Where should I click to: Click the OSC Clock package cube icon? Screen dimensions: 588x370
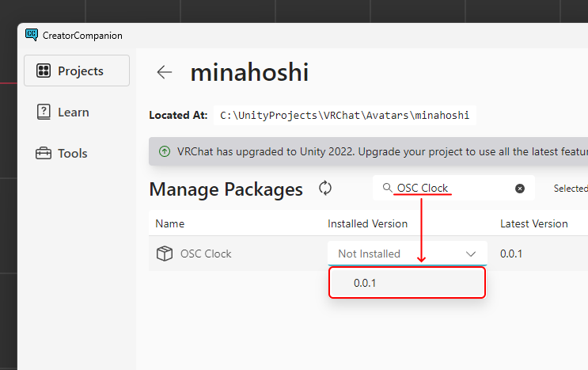[x=165, y=254]
